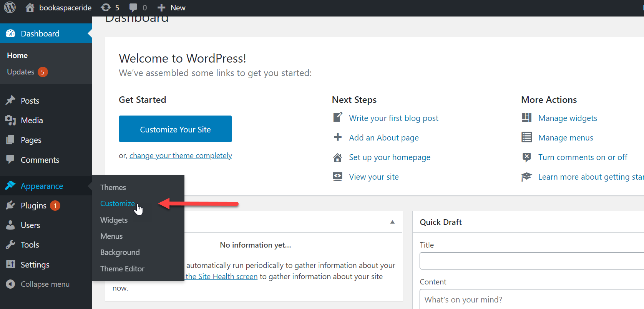
Task: Click the graduation cap icon beside Learn more
Action: [526, 177]
